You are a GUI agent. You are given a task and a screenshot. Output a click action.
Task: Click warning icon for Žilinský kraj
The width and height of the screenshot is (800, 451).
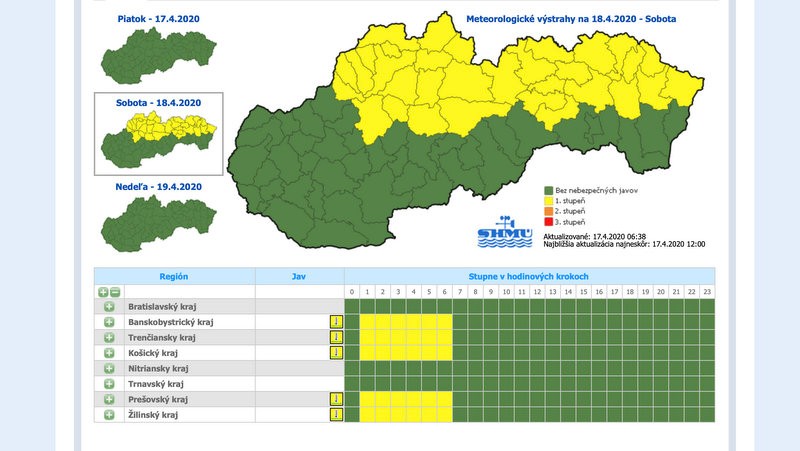pyautogui.click(x=337, y=414)
